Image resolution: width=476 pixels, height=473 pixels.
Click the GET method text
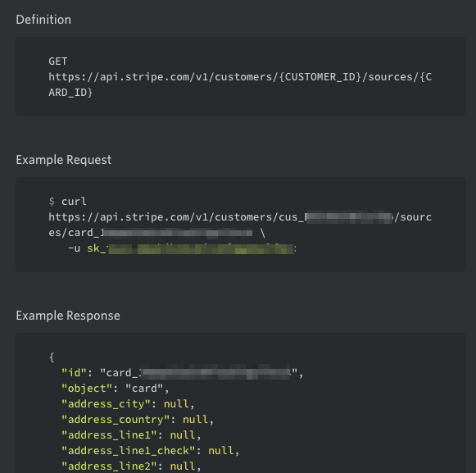(x=58, y=61)
